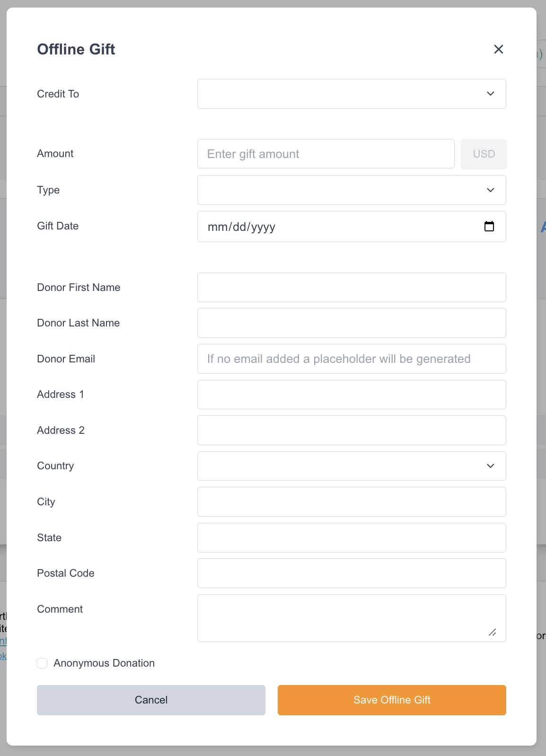This screenshot has height=756, width=546.
Task: Check the Anonymous Donation checkbox
Action: pos(42,663)
